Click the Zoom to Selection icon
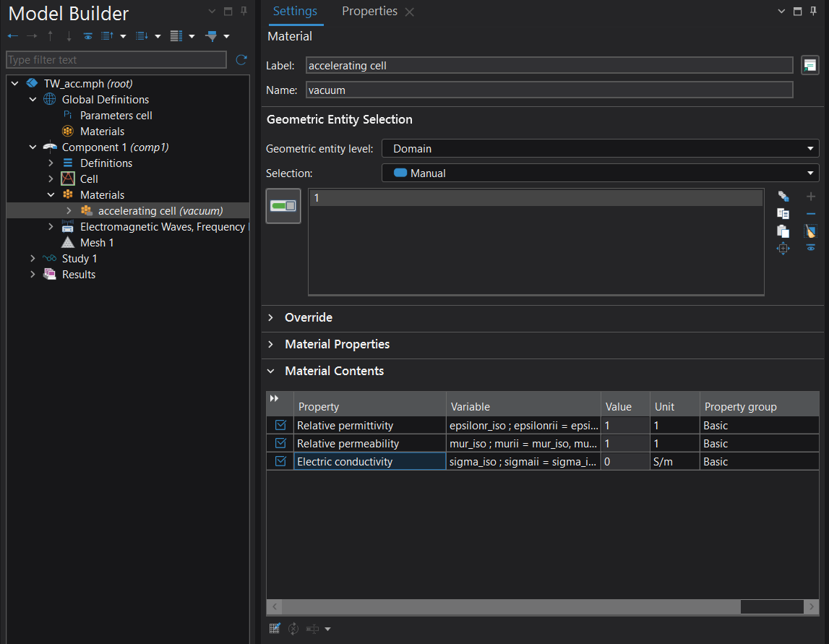 click(x=783, y=248)
